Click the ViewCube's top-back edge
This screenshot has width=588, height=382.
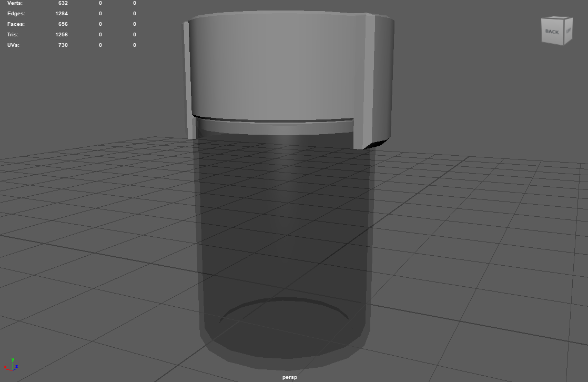(x=552, y=18)
